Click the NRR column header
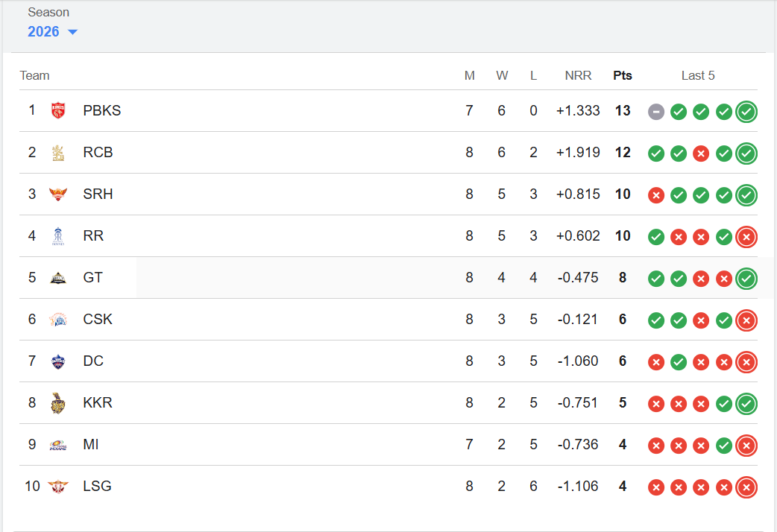 578,75
